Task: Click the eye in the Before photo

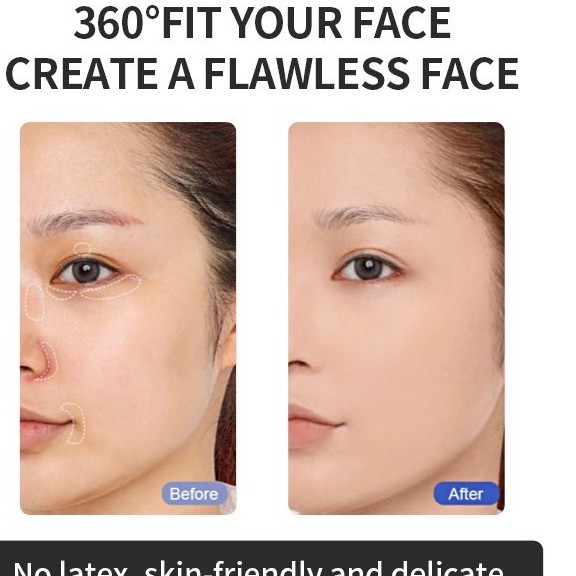Action: [x=87, y=271]
